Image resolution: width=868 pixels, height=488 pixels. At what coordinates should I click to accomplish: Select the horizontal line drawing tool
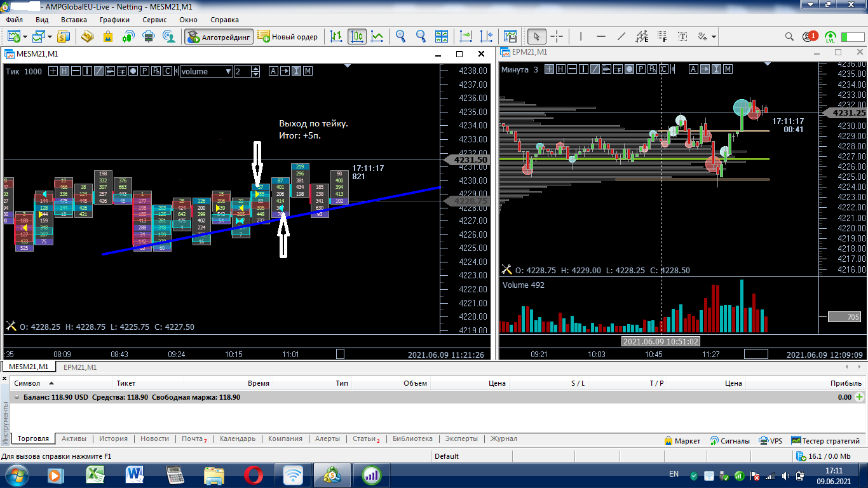(601, 36)
